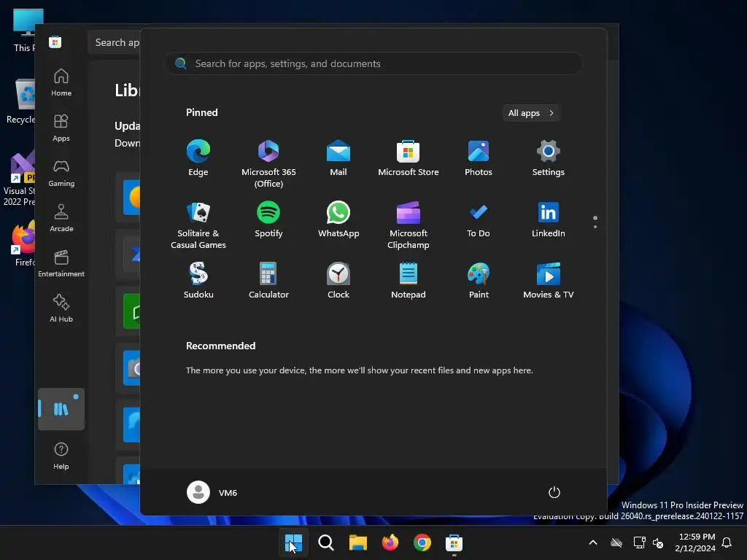Select Library icon in Microsoft Store sidebar
This screenshot has width=747, height=560.
click(x=61, y=409)
